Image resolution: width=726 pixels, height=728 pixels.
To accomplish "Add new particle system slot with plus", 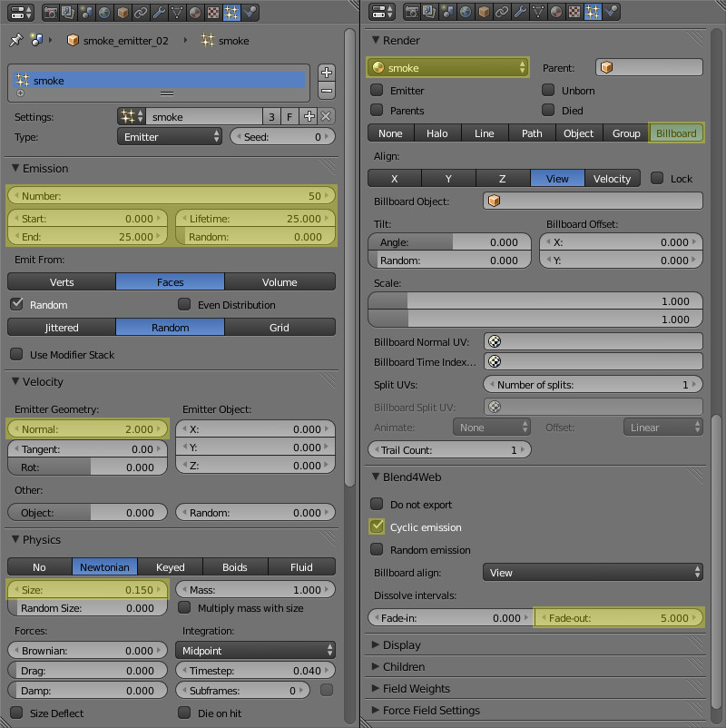I will pyautogui.click(x=327, y=73).
